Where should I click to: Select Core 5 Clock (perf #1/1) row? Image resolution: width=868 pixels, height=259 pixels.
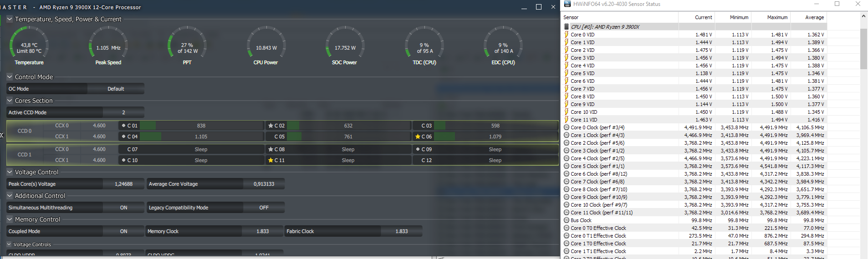pyautogui.click(x=694, y=166)
